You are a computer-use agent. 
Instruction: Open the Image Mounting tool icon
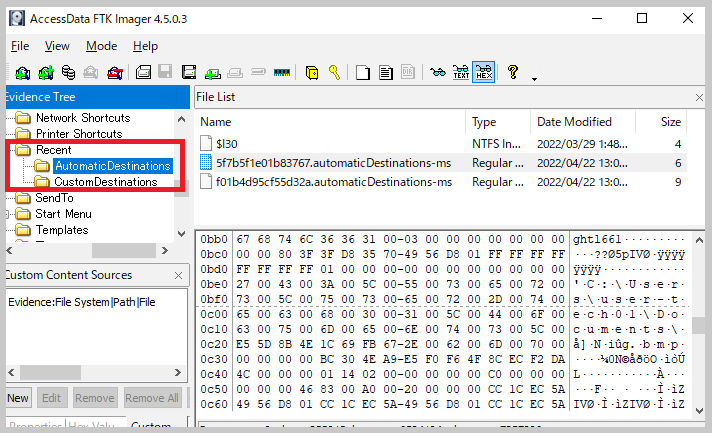68,73
